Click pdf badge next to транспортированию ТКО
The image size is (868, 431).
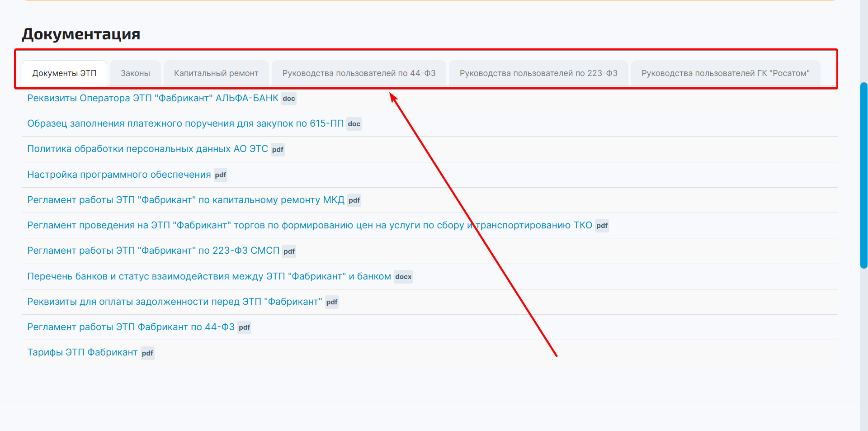(x=602, y=226)
